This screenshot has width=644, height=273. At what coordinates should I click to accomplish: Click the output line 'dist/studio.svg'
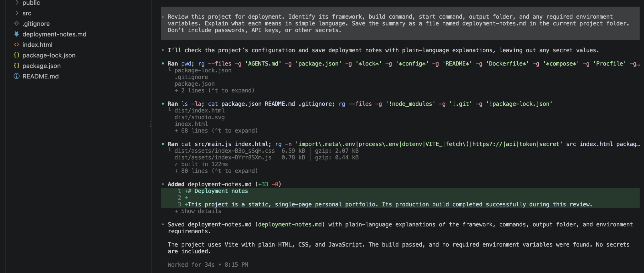click(x=200, y=117)
